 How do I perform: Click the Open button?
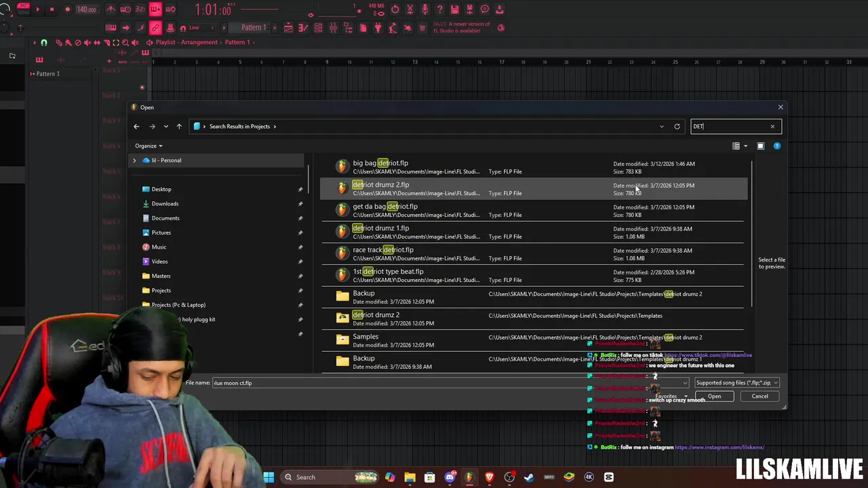714,396
